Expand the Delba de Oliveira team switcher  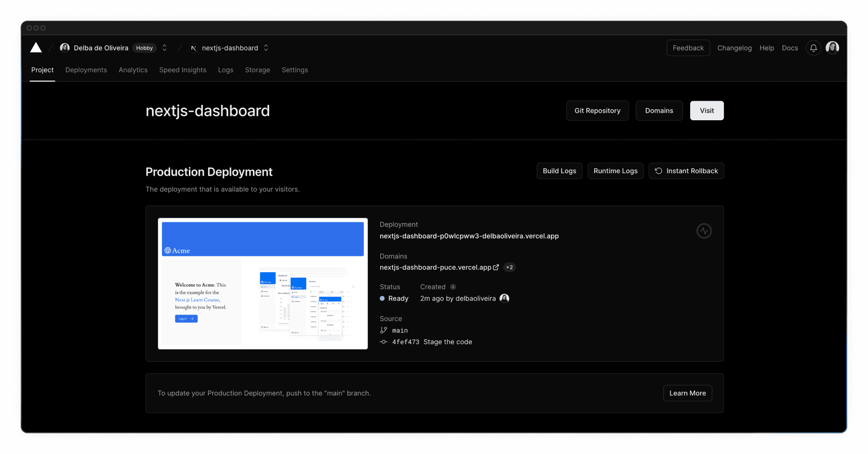click(164, 47)
